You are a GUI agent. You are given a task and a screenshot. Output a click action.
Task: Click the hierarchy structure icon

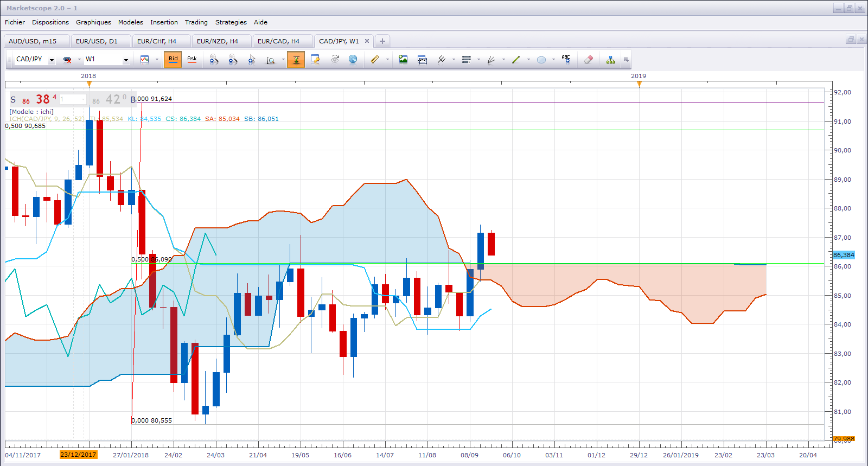[x=611, y=60]
